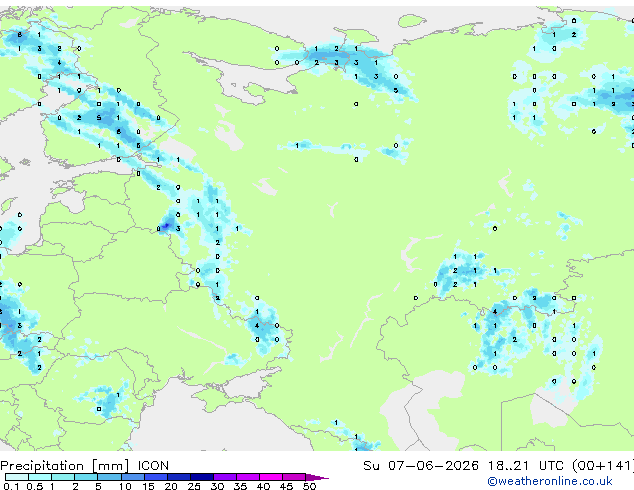Select the 5–10 mm legend color swatch

tap(109, 477)
